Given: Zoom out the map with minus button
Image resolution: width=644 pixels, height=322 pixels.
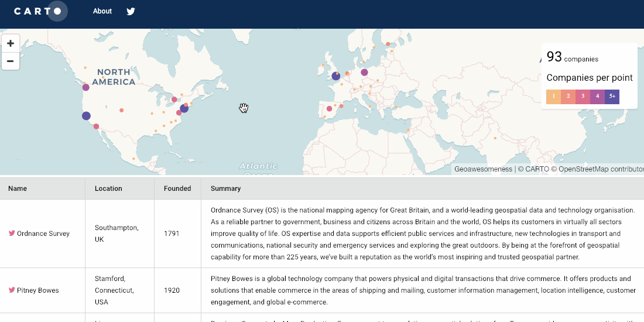Looking at the screenshot, I should click(11, 61).
